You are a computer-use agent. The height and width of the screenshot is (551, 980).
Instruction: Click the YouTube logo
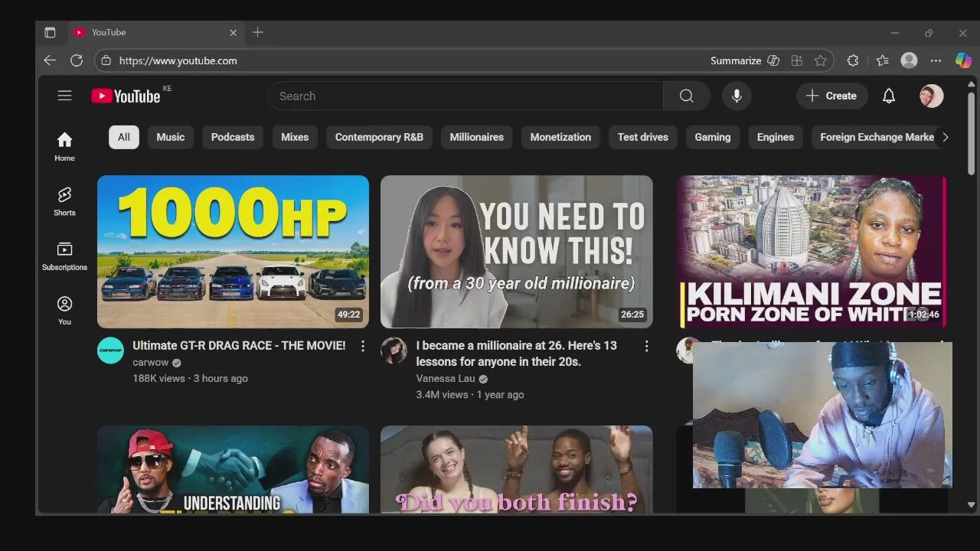(126, 96)
